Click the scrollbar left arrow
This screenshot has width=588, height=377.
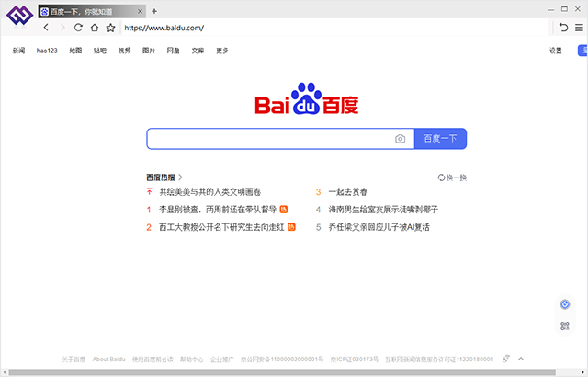pyautogui.click(x=4, y=372)
